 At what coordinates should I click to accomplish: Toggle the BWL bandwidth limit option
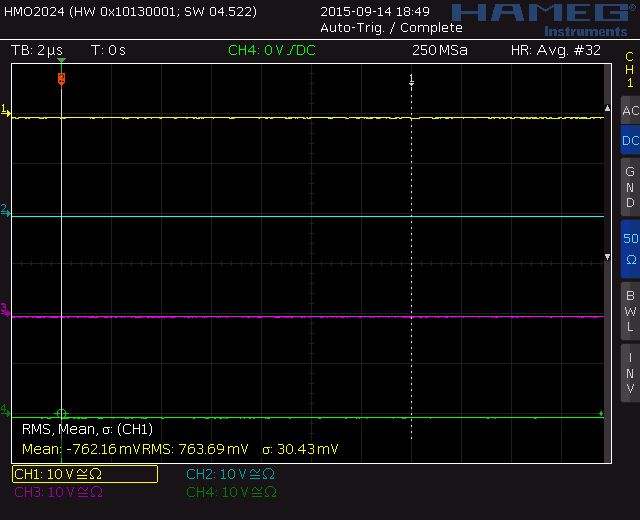(629, 310)
